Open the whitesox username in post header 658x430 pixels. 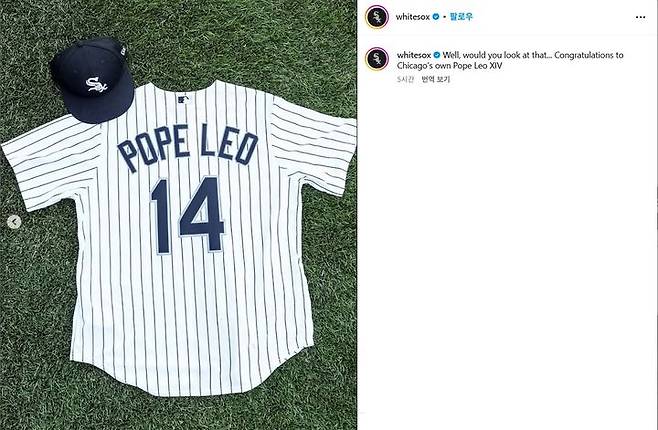click(413, 17)
